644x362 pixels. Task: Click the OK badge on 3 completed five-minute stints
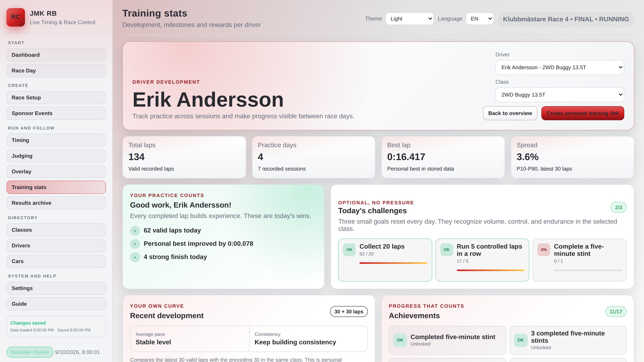[x=520, y=340]
